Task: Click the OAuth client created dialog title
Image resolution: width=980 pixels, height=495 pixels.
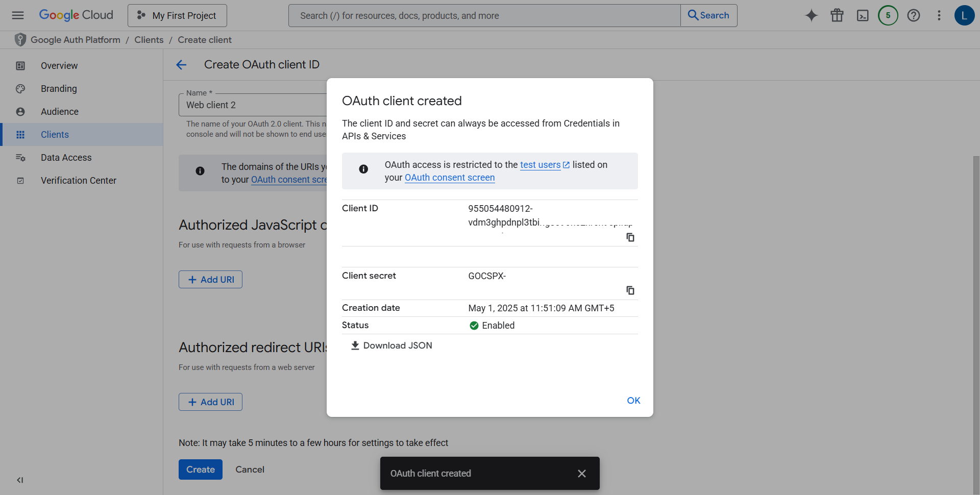Action: pos(402,101)
